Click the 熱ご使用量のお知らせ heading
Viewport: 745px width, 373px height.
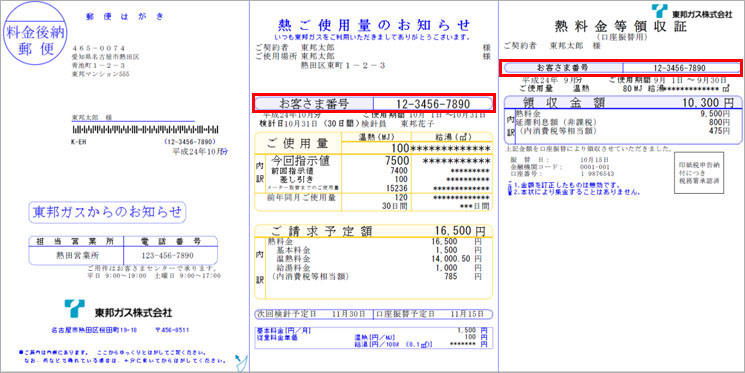pos(374,24)
